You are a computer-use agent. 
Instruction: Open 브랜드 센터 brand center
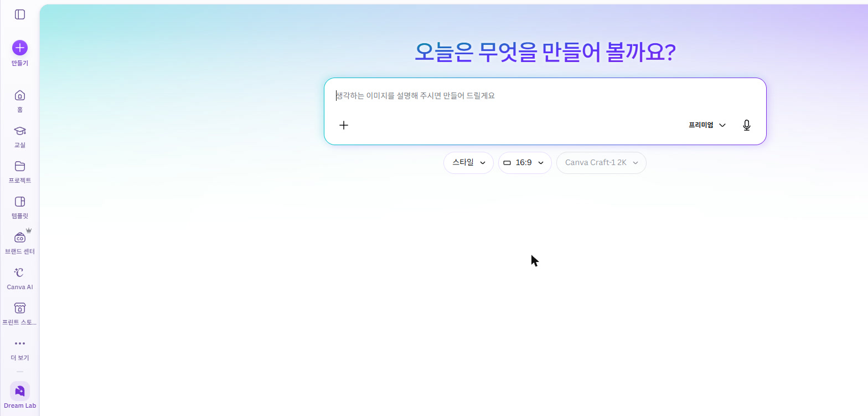tap(20, 243)
